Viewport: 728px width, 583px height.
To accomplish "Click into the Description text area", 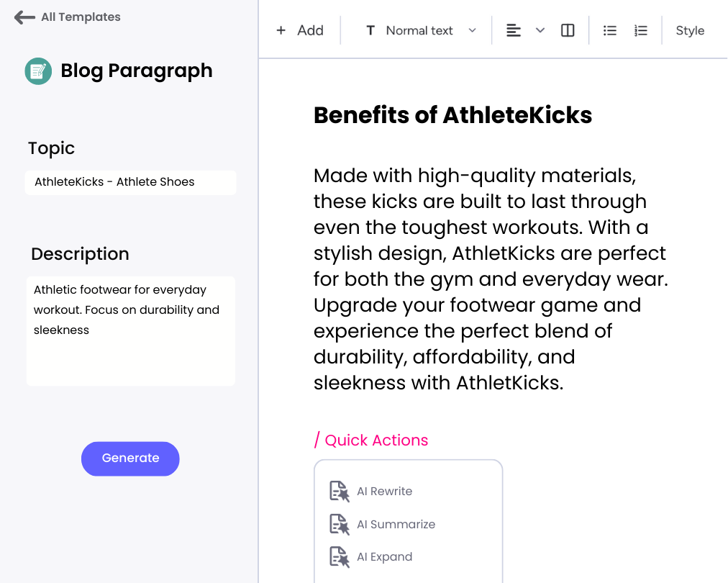I will click(130, 331).
